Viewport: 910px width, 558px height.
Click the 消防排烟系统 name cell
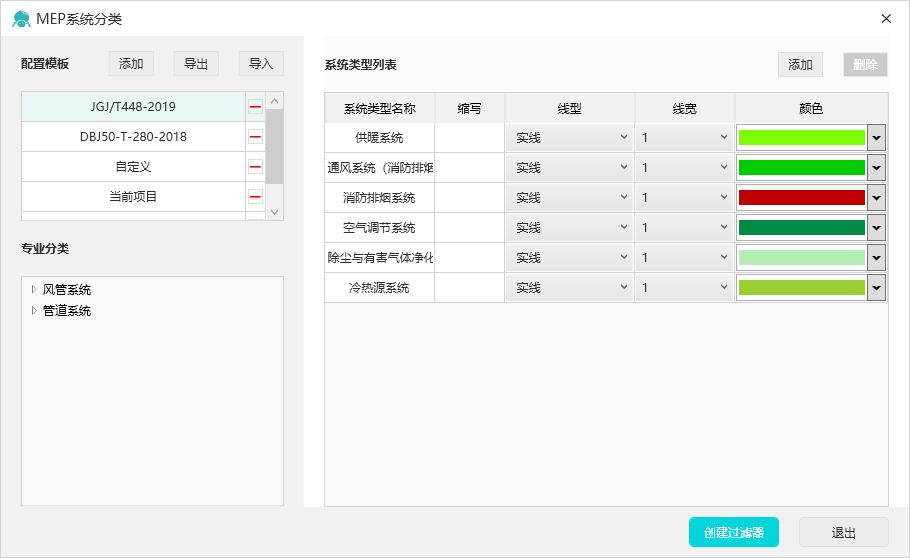[x=380, y=197]
